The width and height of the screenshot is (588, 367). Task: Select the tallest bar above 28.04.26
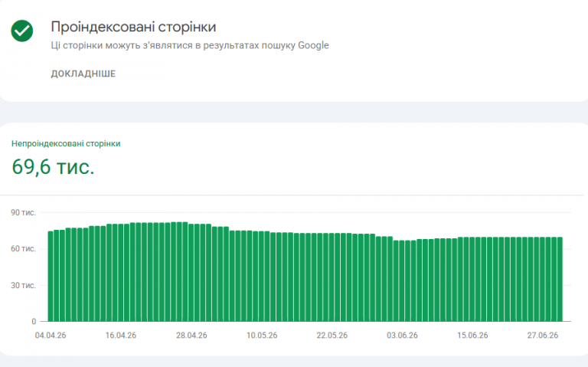[x=185, y=272]
